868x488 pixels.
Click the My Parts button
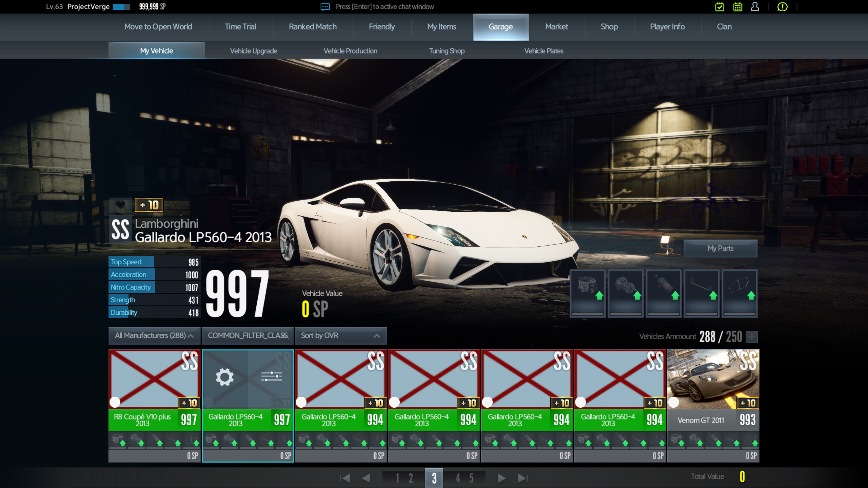(721, 248)
